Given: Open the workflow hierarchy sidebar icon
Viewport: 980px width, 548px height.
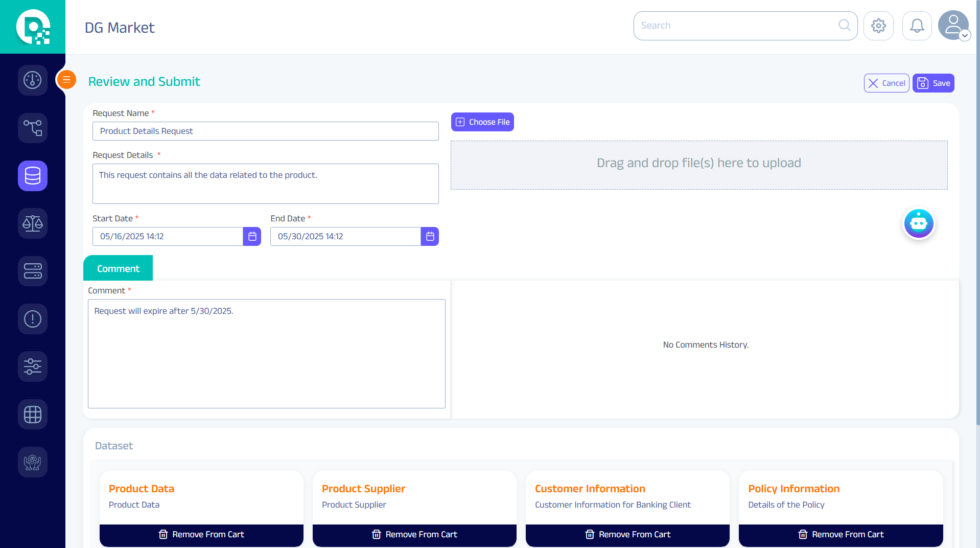Looking at the screenshot, I should (33, 128).
